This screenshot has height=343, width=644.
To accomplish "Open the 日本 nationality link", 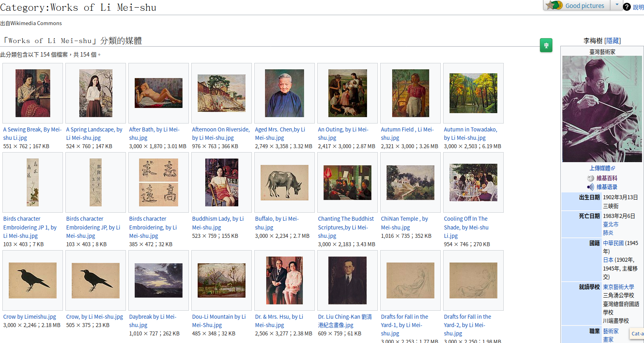I will [x=608, y=260].
